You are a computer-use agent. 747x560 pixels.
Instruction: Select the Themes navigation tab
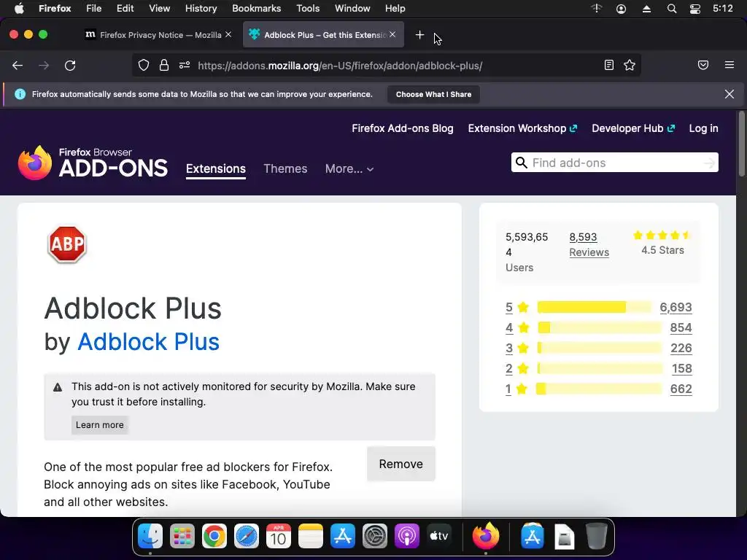285,168
